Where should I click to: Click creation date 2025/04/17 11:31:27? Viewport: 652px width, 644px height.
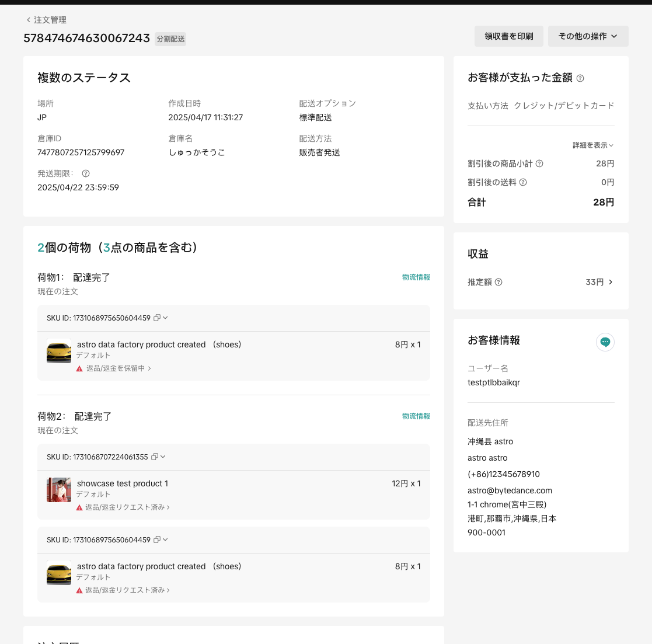pyautogui.click(x=205, y=118)
